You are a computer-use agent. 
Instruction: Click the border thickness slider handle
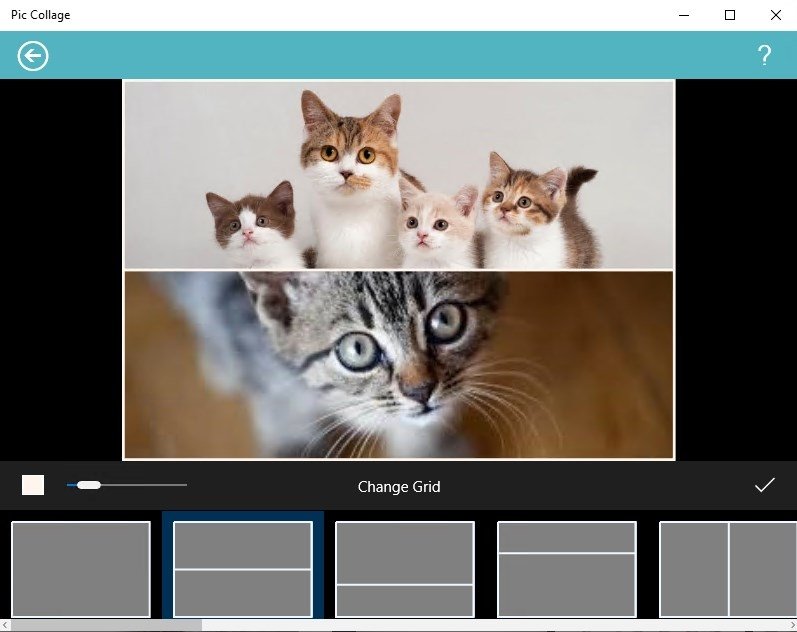click(x=89, y=485)
